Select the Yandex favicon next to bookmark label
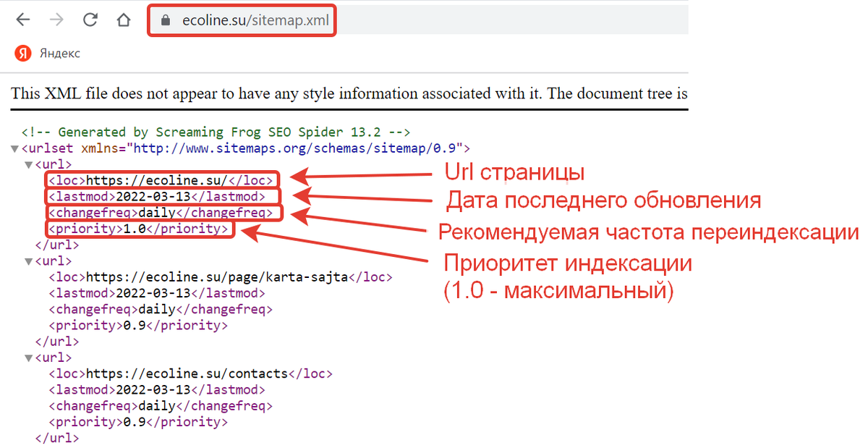 pos(22,53)
